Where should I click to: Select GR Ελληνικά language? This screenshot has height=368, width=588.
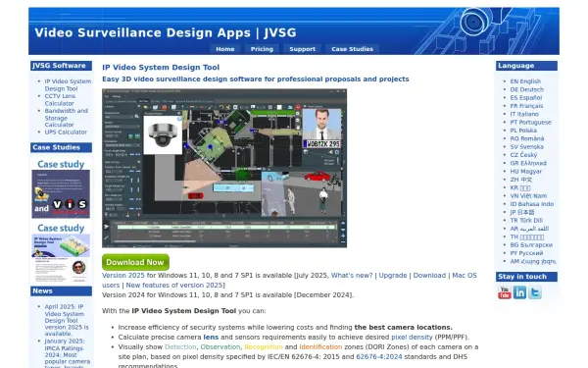528,163
